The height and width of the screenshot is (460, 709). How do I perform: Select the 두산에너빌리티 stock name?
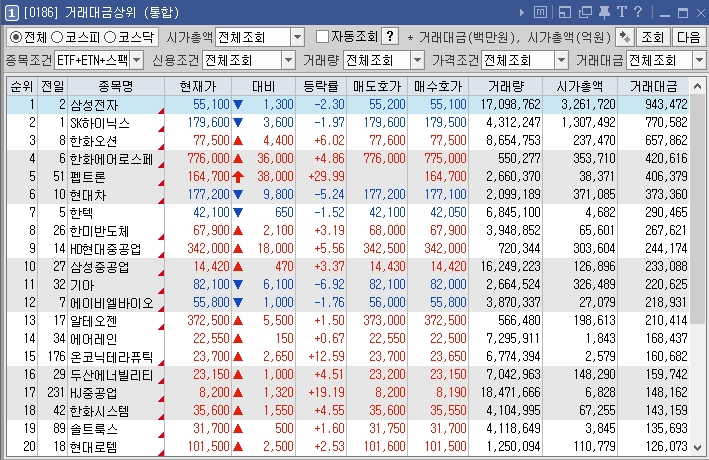112,375
